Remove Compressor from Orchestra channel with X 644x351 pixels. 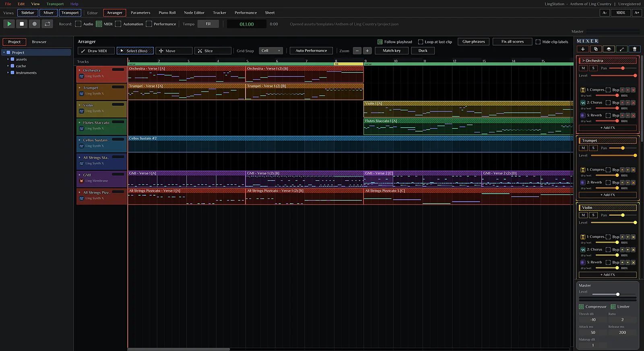(633, 90)
